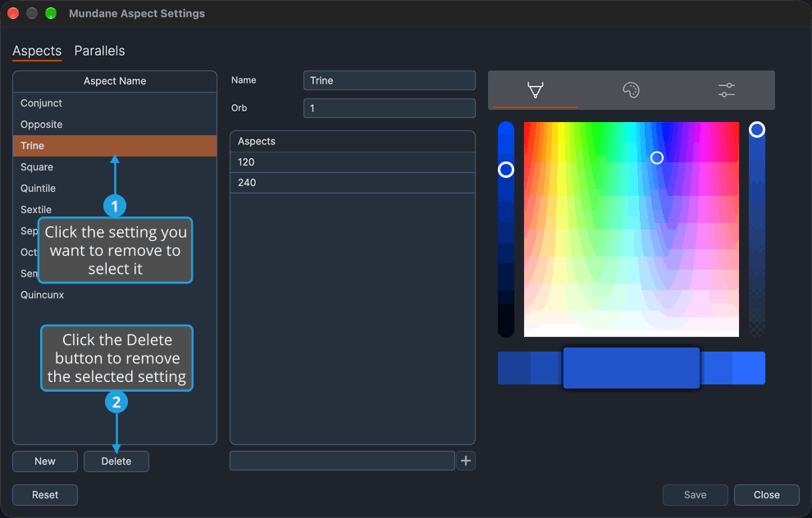Switch to the Parallels tab

[99, 51]
